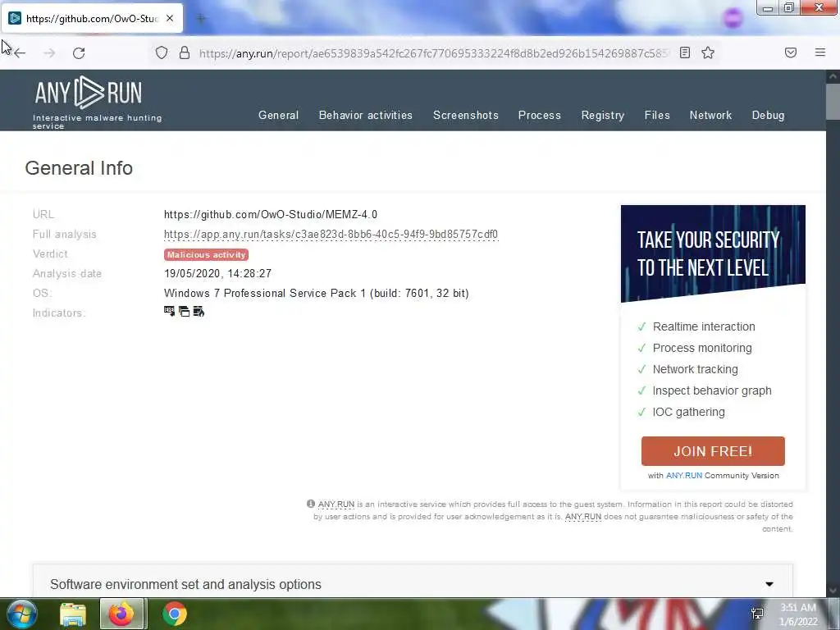Click the page vertical scrollbar thumb
840x630 pixels.
pos(833,101)
